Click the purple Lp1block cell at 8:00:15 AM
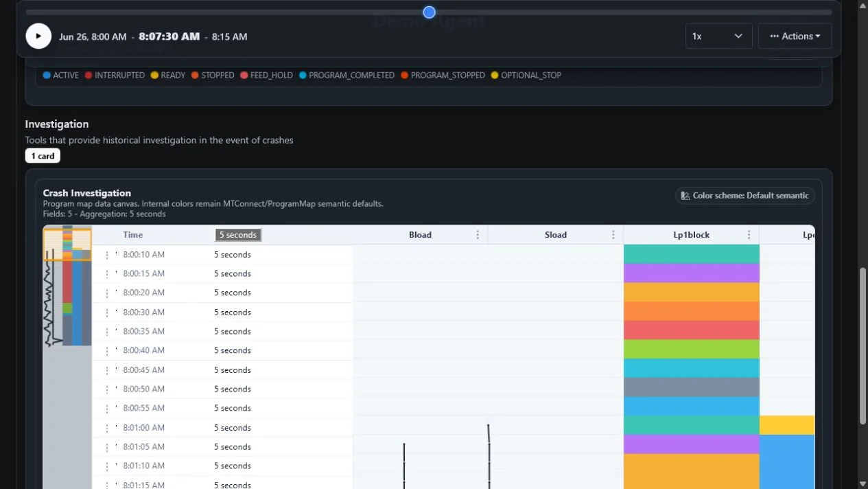Screen dimensions: 868x489 (691, 273)
